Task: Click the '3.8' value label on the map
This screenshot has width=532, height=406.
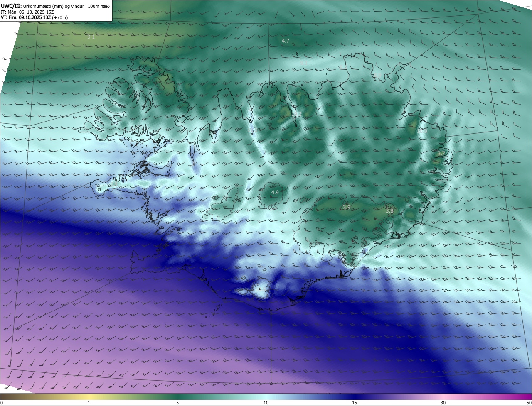Action: click(x=389, y=211)
